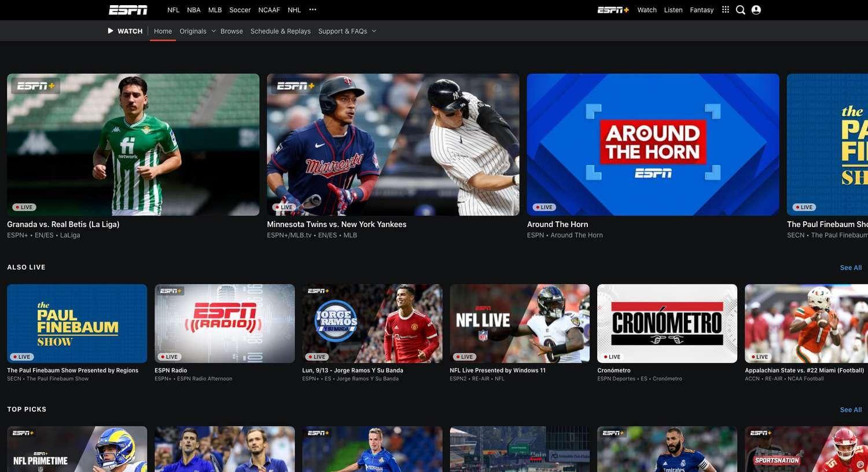Viewport: 868px width, 472px height.
Task: Open the Listen link
Action: click(673, 10)
